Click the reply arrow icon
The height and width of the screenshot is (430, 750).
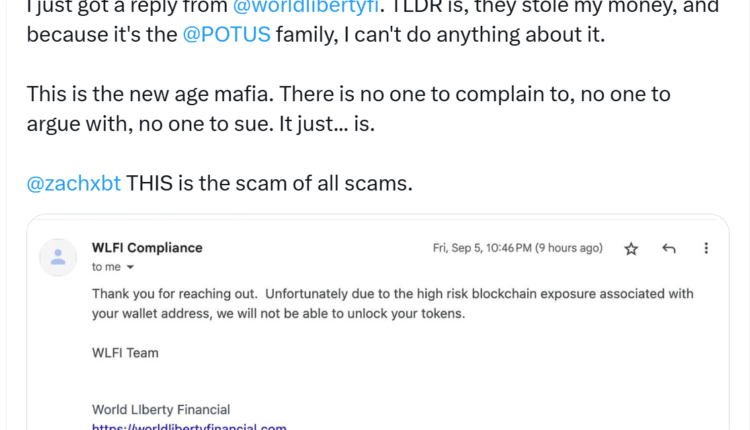pyautogui.click(x=669, y=248)
